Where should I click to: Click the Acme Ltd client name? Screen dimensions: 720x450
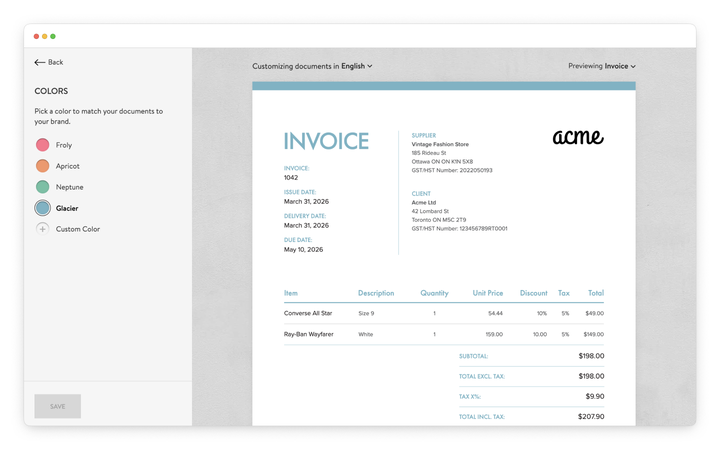point(424,202)
